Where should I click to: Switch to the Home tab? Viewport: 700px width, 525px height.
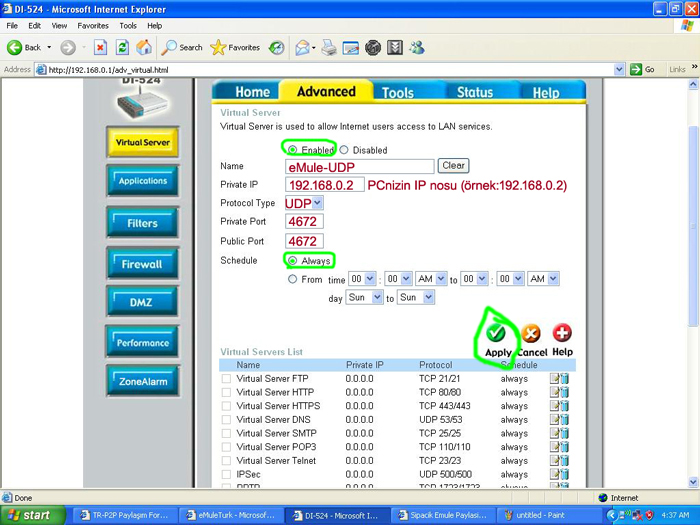[252, 92]
